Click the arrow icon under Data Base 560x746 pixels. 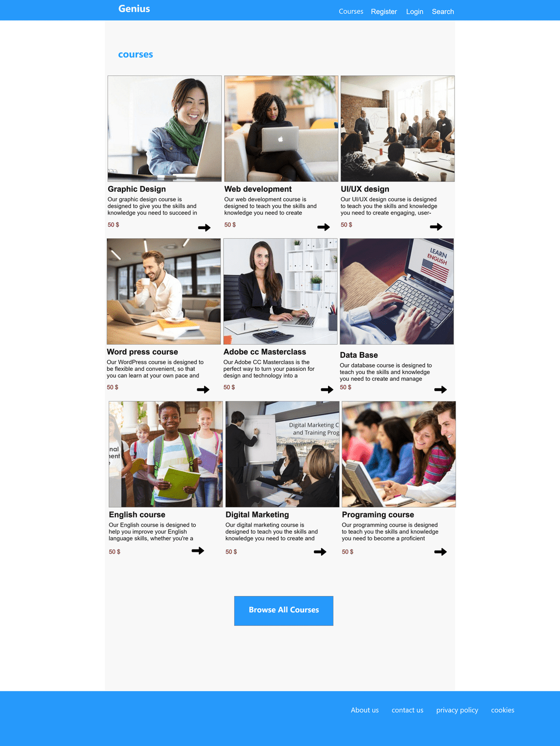tap(440, 389)
